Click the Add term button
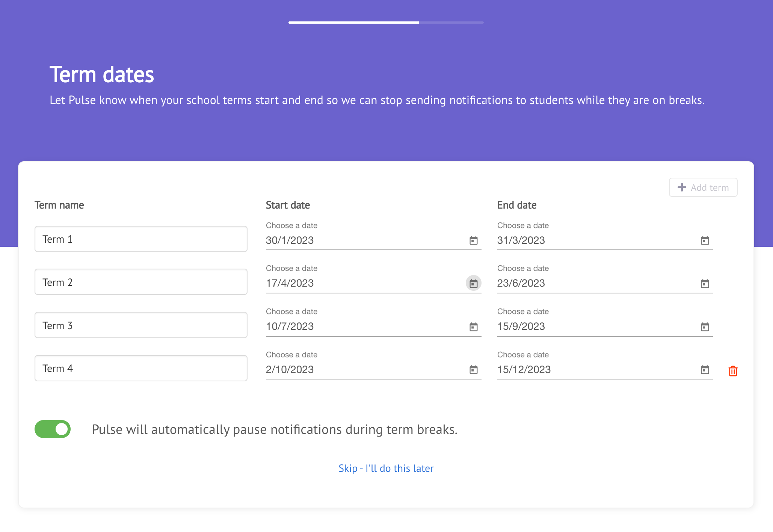 point(703,187)
